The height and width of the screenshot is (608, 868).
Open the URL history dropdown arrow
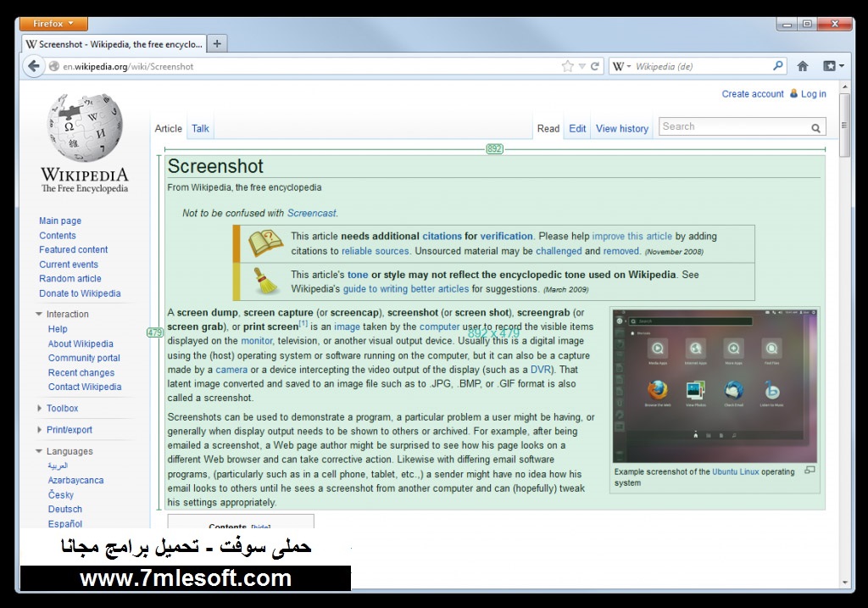click(x=581, y=66)
